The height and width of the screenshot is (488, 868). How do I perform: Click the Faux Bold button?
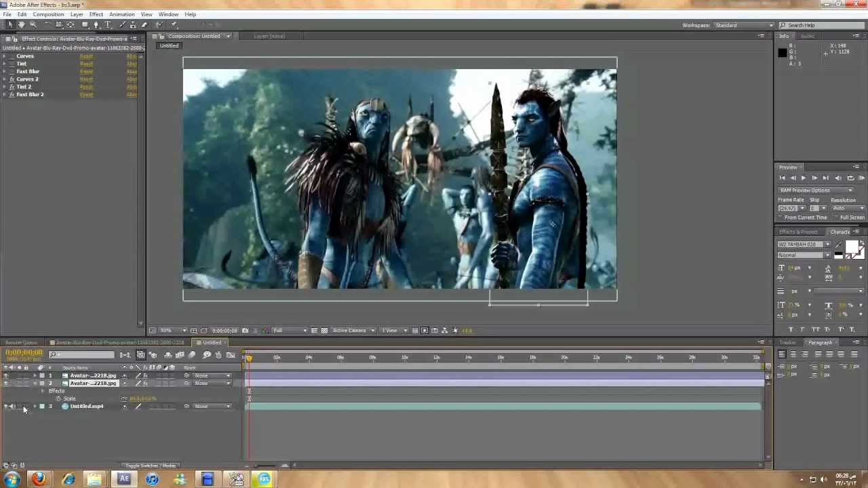pos(791,329)
